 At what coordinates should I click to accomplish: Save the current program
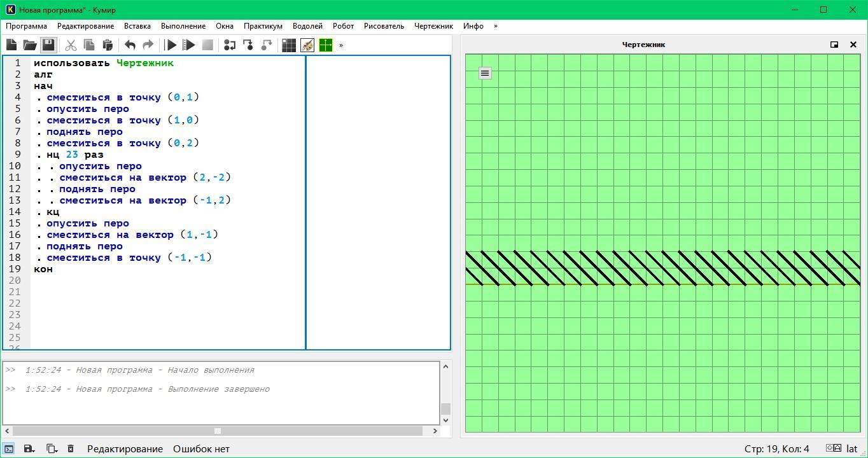48,45
